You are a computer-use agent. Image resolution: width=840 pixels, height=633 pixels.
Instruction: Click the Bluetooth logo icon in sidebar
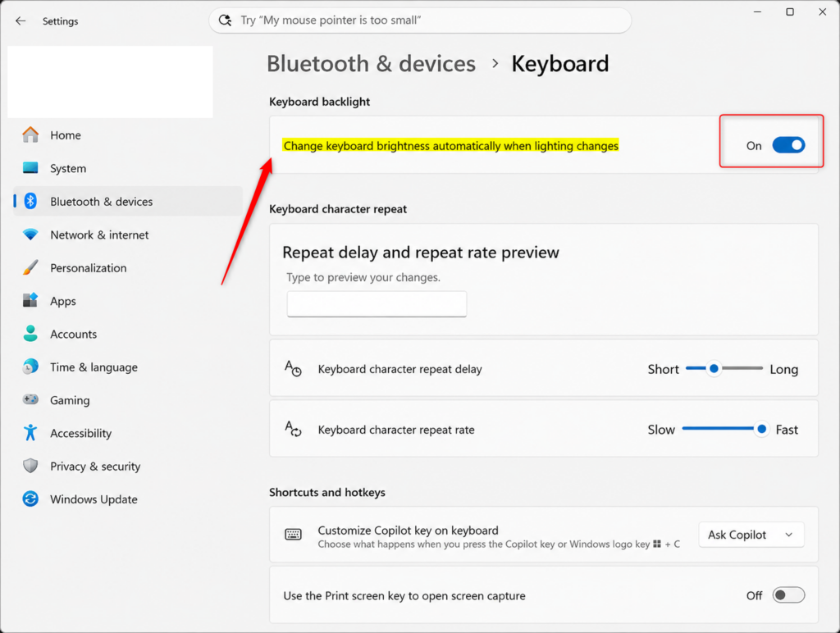click(30, 202)
